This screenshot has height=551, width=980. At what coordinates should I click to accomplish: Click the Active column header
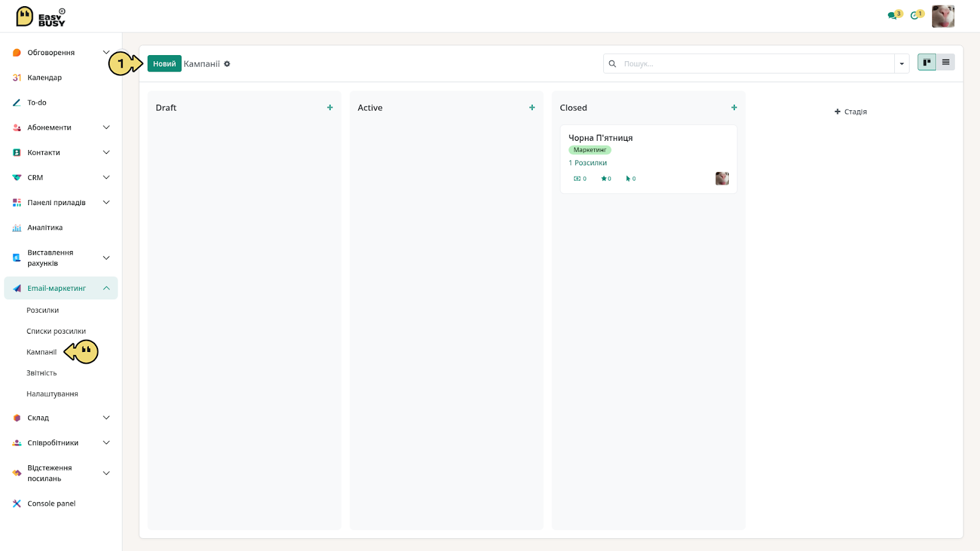370,108
